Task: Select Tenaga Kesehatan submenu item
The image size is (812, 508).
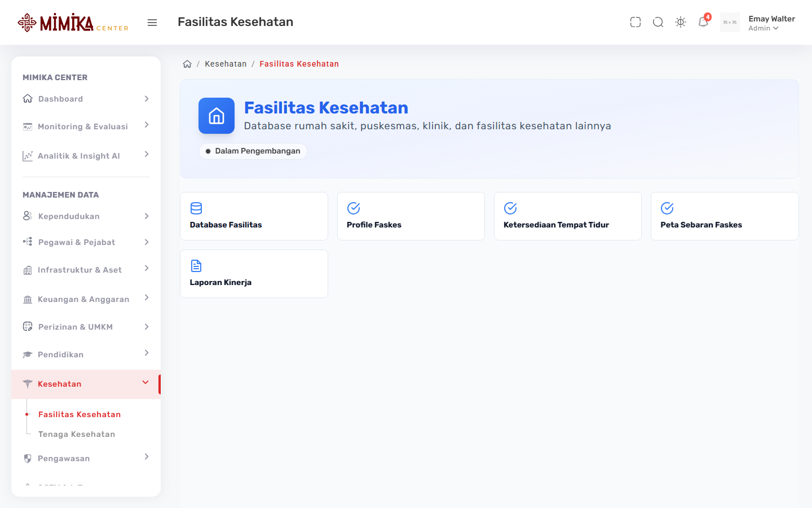Action: pos(77,434)
